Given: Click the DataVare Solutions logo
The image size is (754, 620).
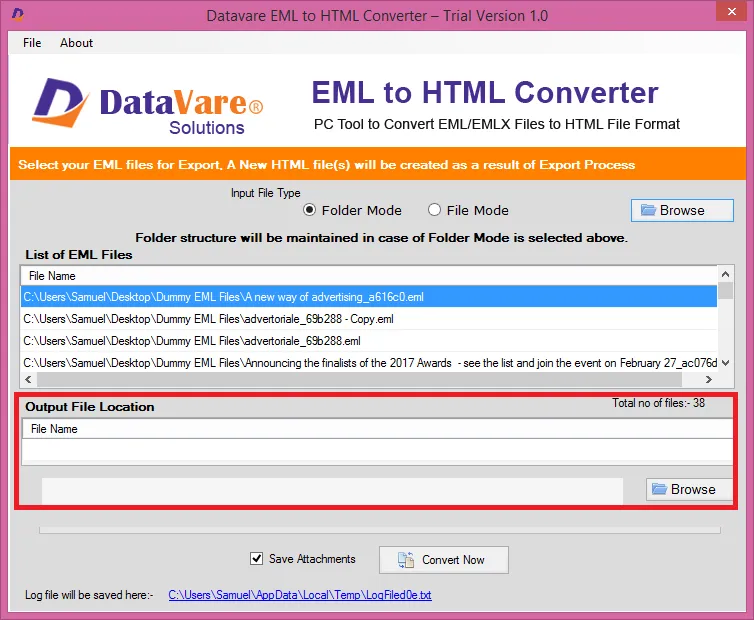Looking at the screenshot, I should (148, 106).
